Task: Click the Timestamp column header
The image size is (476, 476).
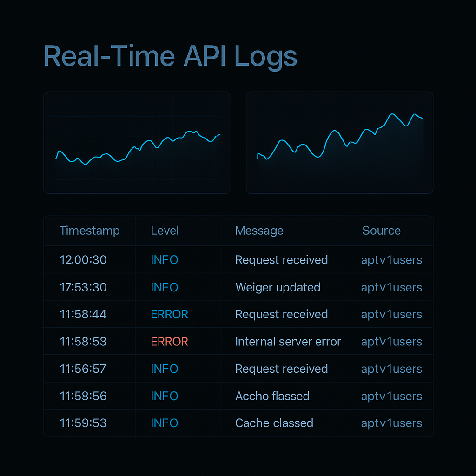Action: click(x=90, y=231)
